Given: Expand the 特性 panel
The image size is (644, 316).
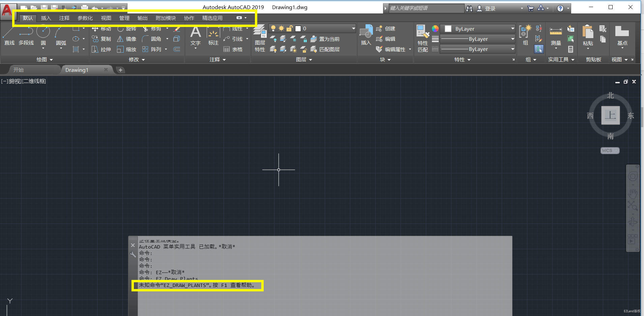Looking at the screenshot, I should coord(462,60).
